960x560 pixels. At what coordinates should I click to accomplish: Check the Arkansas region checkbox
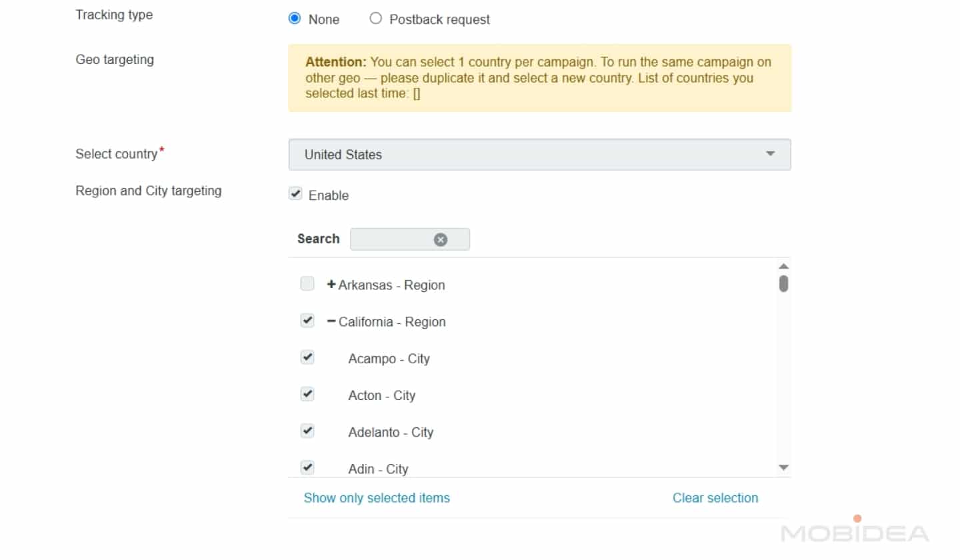[307, 284]
